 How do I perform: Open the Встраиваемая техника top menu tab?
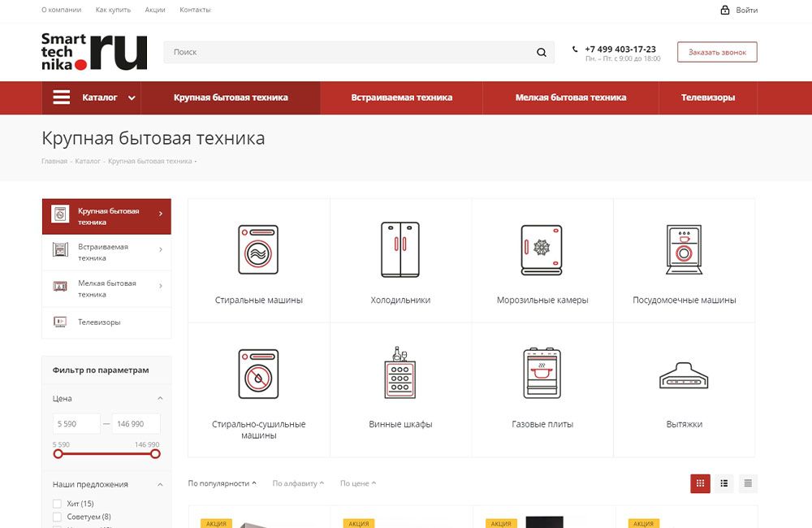click(401, 97)
